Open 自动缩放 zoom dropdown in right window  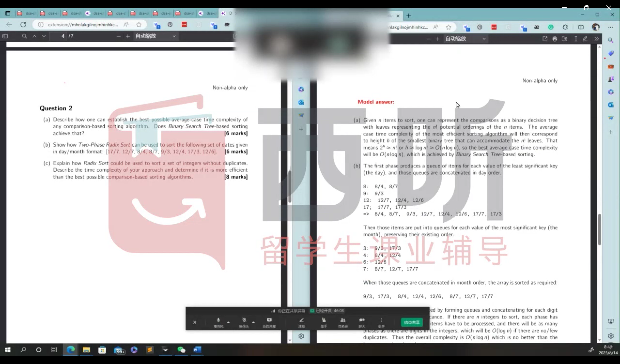tap(465, 39)
